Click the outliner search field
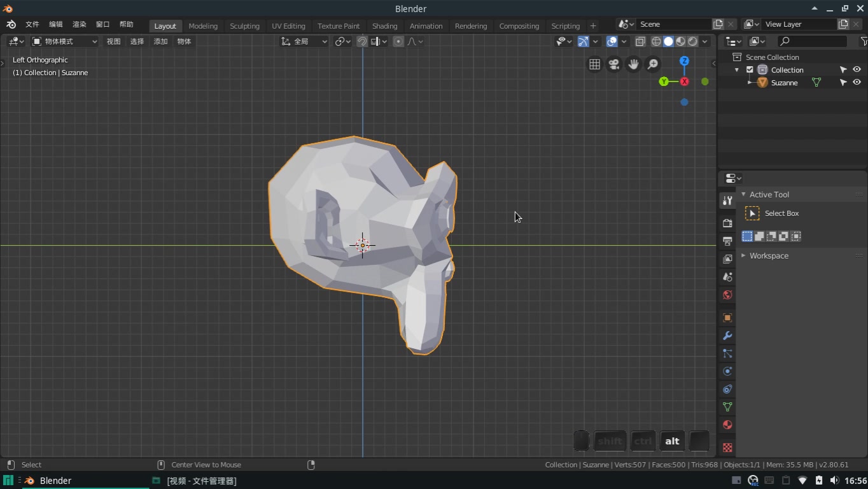 tap(813, 41)
